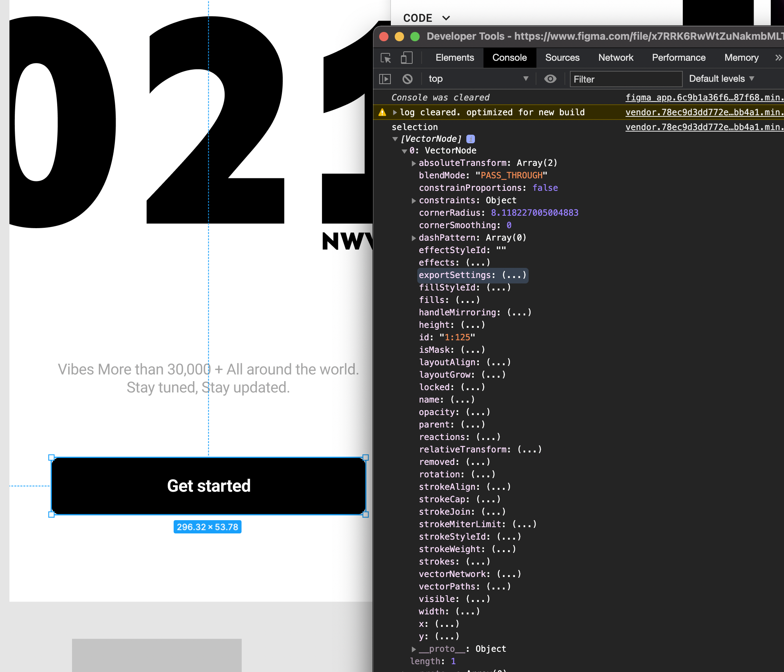Open the more tabs chevron icon

click(778, 58)
